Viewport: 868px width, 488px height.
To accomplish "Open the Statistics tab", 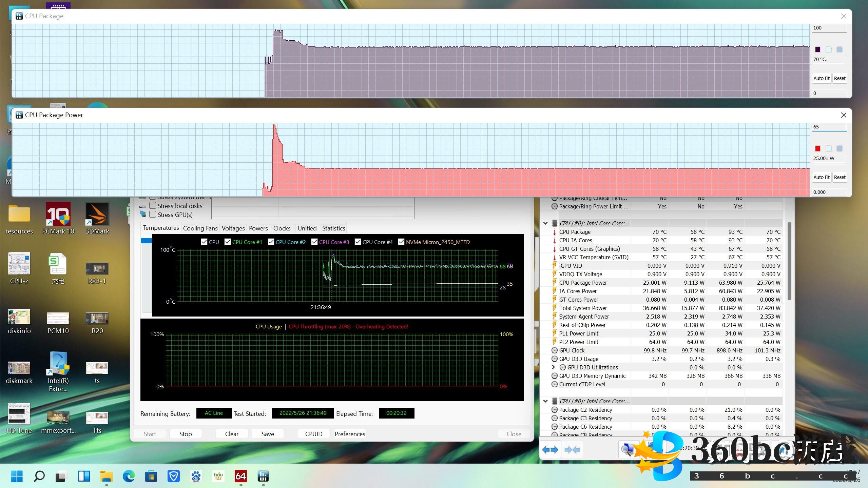I will pos(333,228).
